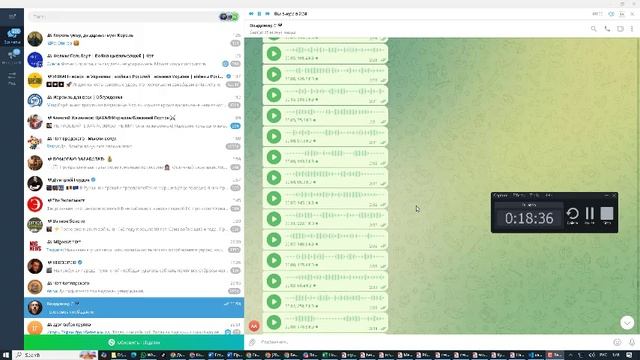The width and height of the screenshot is (640, 360).
Task: Focus the chat search field
Action: point(122,17)
